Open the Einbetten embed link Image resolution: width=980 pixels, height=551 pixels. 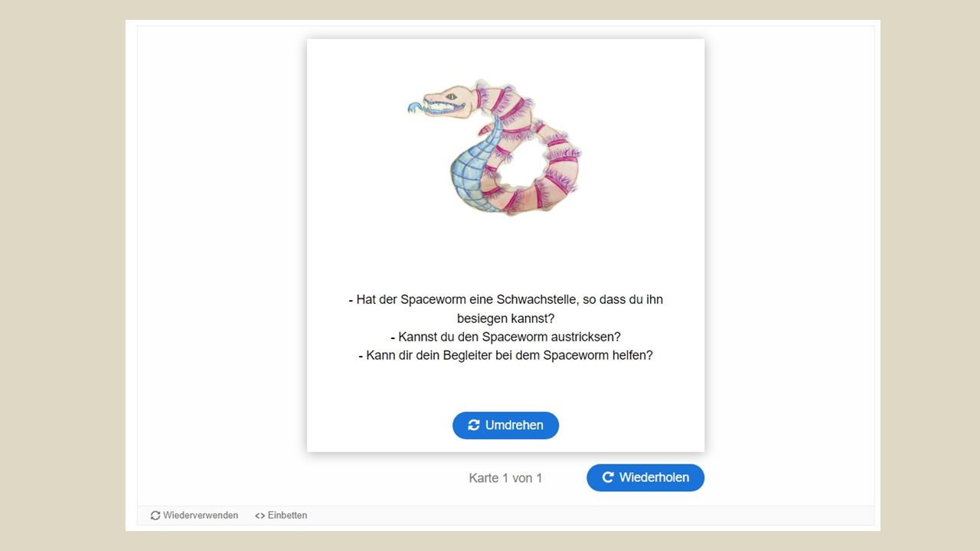(x=281, y=516)
